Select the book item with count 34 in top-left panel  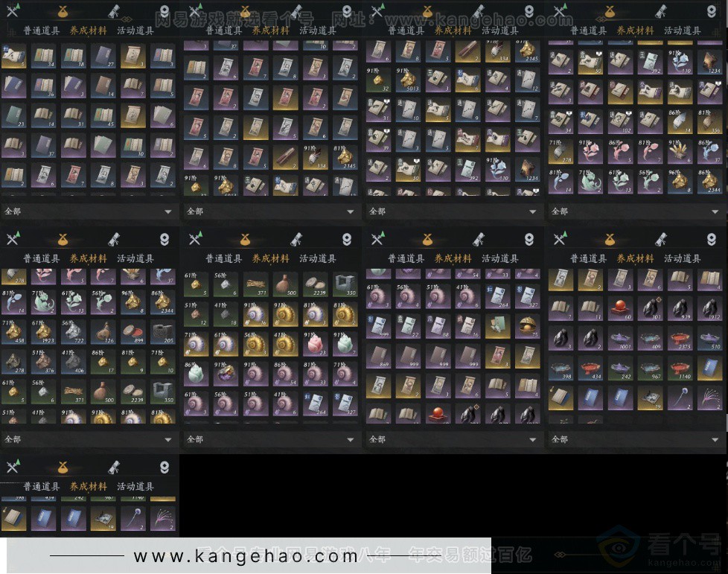coord(43,56)
